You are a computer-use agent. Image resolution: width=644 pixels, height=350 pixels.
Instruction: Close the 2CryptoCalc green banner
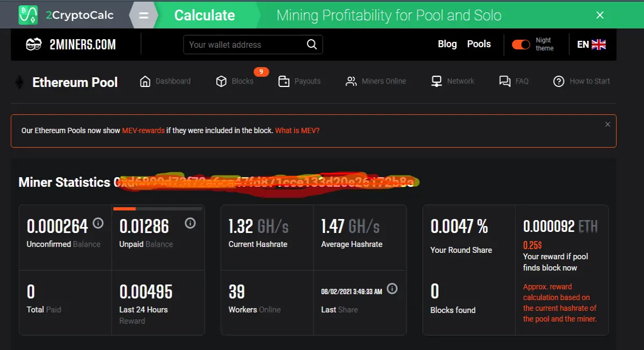(600, 15)
